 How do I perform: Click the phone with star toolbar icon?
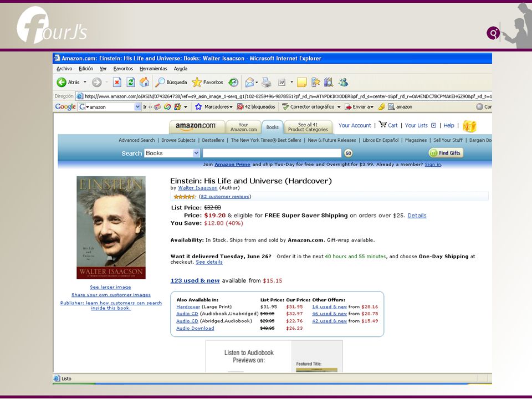coord(315,82)
